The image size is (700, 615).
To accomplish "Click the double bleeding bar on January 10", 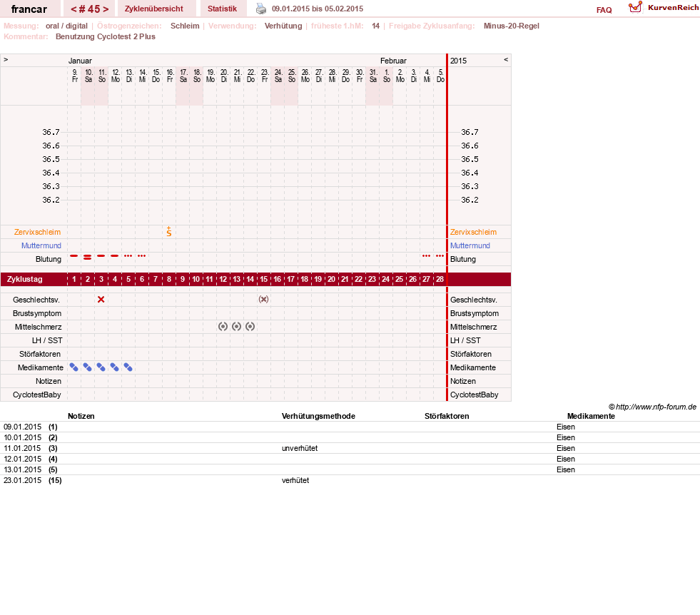I will (88, 257).
